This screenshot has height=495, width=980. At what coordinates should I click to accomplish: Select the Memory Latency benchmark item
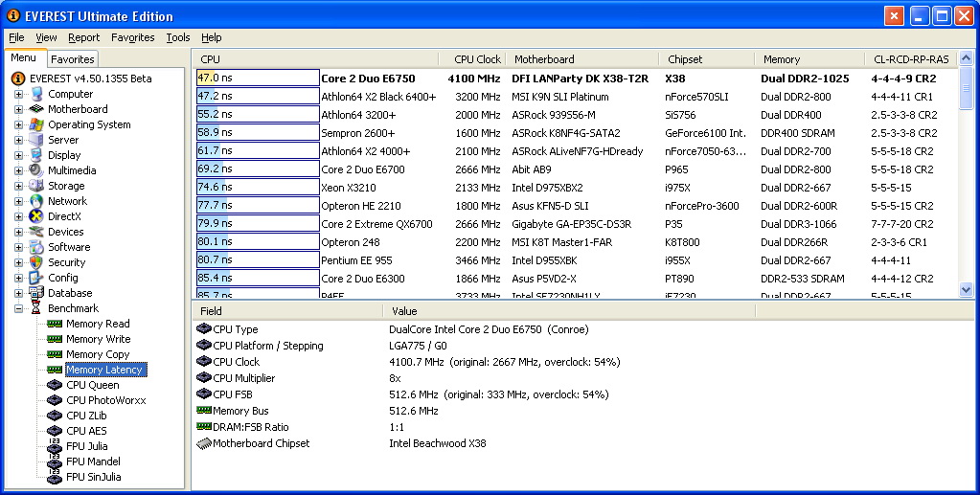105,370
